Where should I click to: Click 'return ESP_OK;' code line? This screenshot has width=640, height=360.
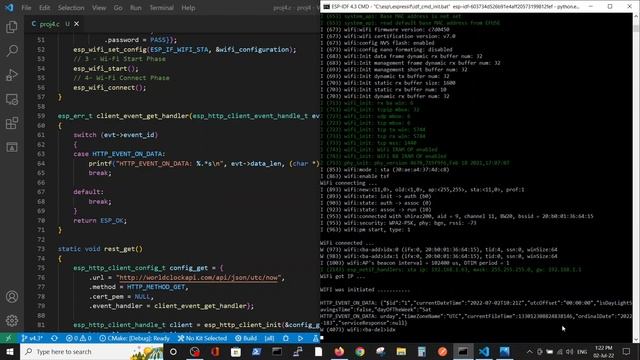pyautogui.click(x=100, y=220)
